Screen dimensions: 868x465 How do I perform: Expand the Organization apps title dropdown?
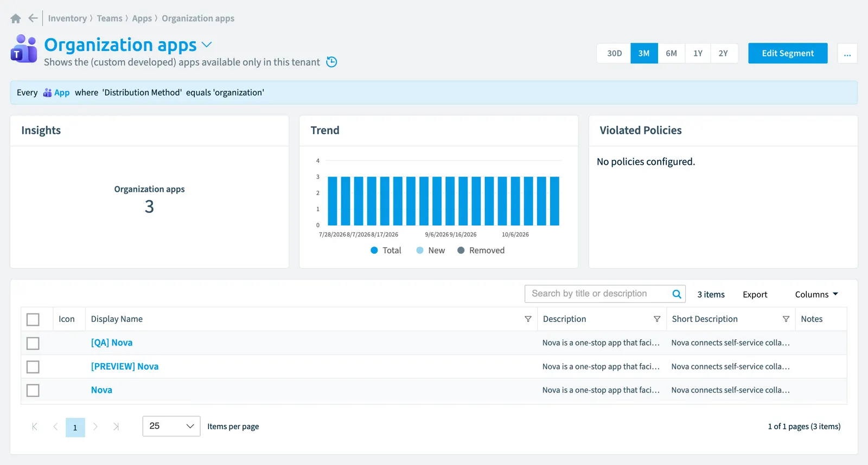click(x=207, y=44)
